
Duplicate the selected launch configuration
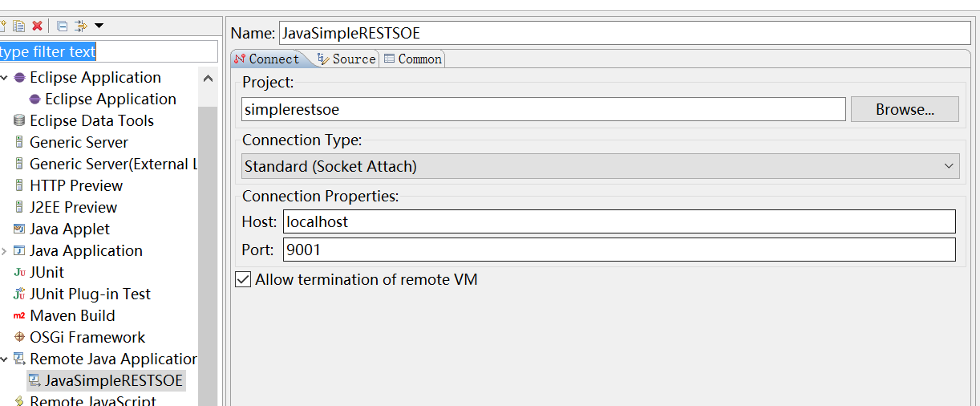tap(18, 26)
